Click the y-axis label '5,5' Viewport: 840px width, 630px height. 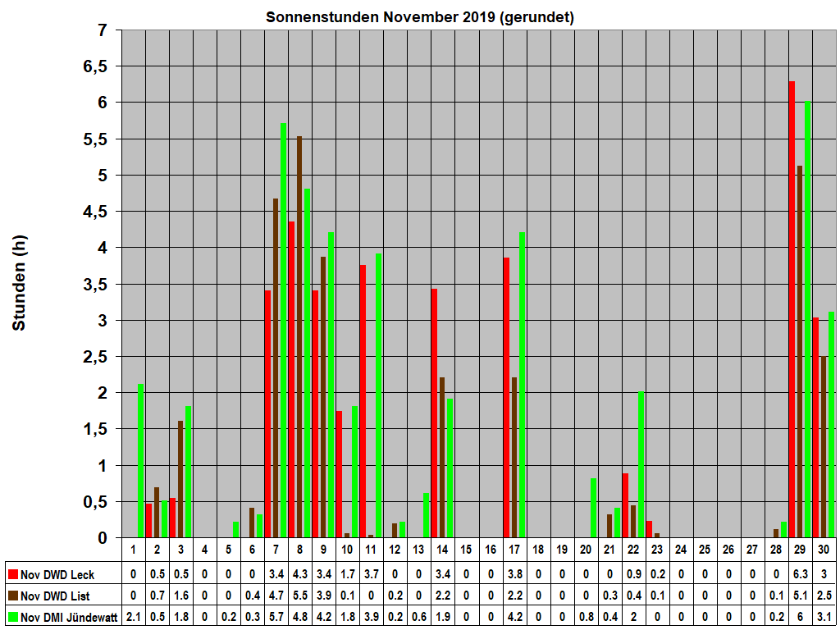pos(95,139)
